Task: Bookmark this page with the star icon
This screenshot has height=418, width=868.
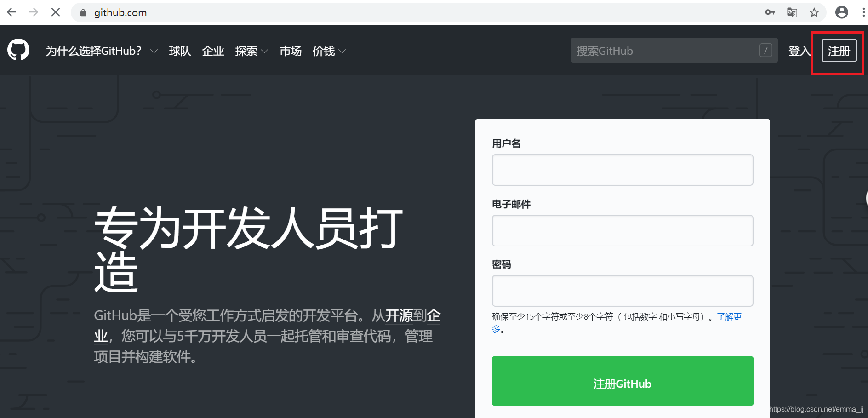Action: tap(814, 12)
